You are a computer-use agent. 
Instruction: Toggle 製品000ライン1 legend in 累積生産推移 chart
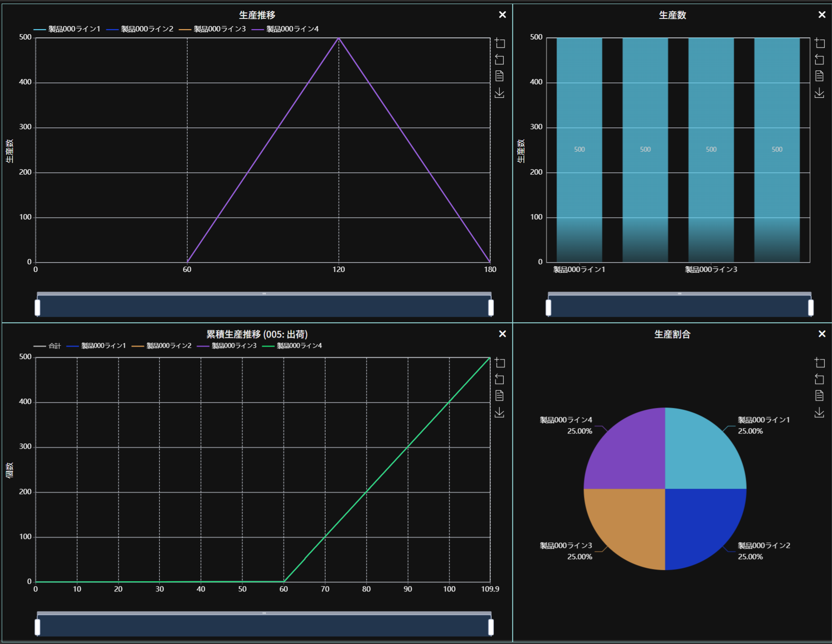pos(96,346)
